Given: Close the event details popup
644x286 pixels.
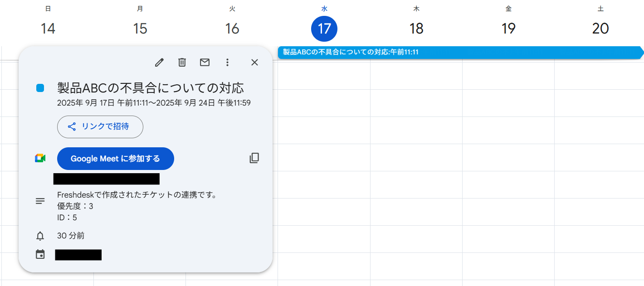Looking at the screenshot, I should 254,63.
